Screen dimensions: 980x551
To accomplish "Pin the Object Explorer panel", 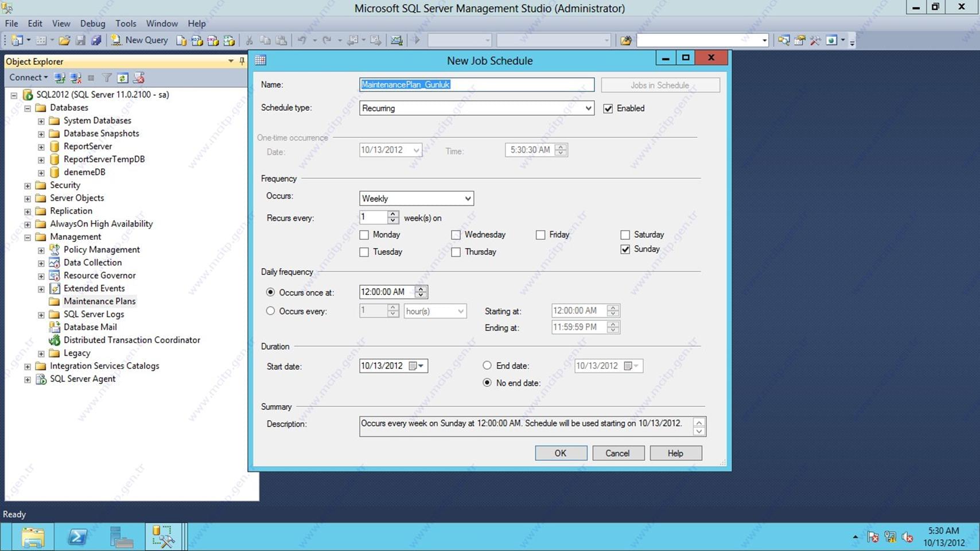I will pyautogui.click(x=242, y=61).
